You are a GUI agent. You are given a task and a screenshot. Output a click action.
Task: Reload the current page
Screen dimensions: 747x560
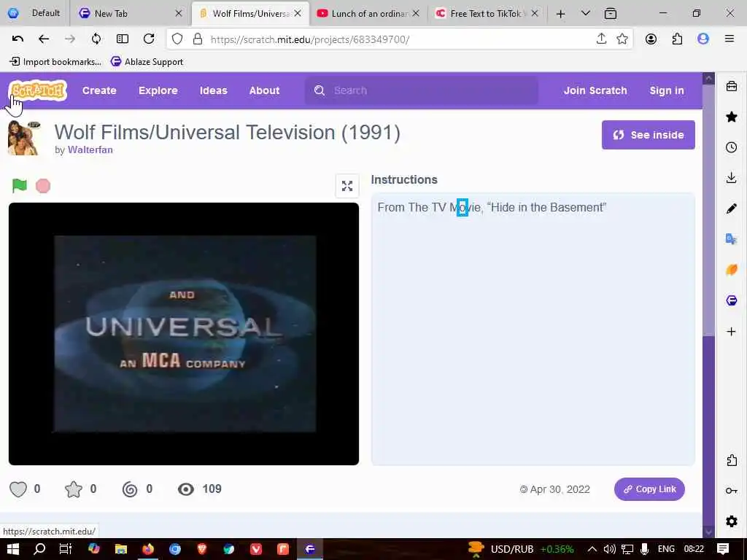(x=149, y=39)
